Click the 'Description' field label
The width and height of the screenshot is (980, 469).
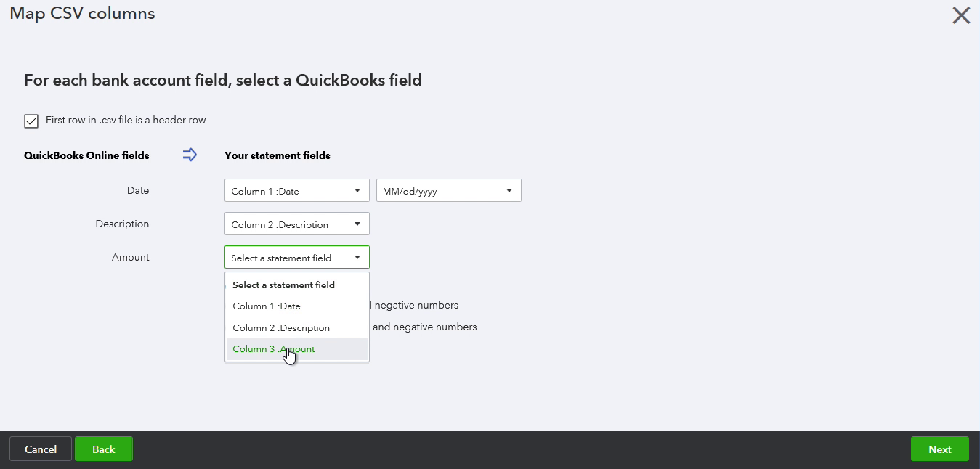(x=122, y=224)
